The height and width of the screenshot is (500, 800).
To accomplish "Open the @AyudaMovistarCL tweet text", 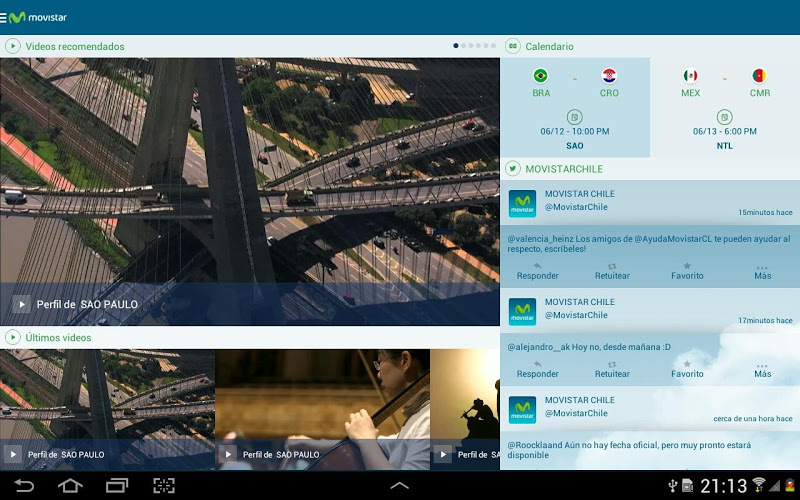I will coord(648,244).
